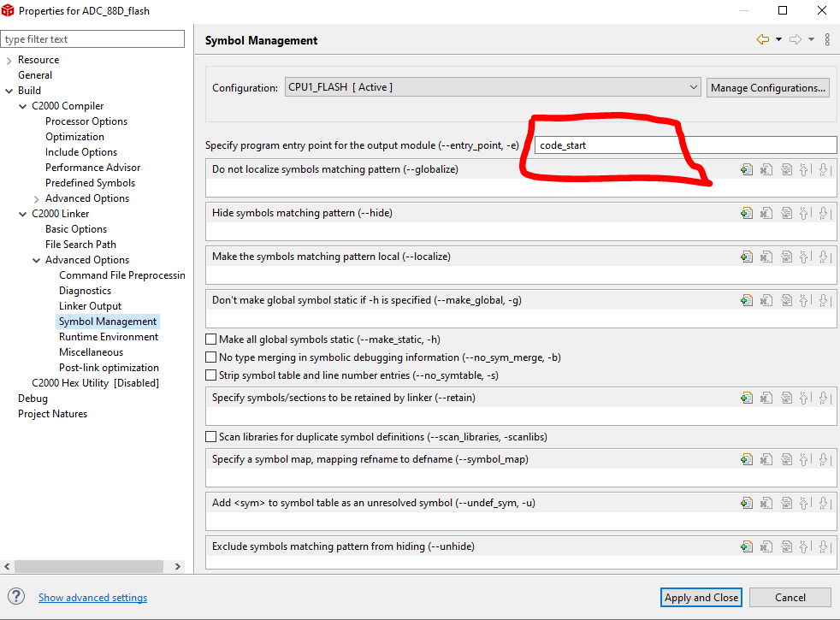
Task: Collapse the C2000 Linker tree node
Action: (x=24, y=213)
